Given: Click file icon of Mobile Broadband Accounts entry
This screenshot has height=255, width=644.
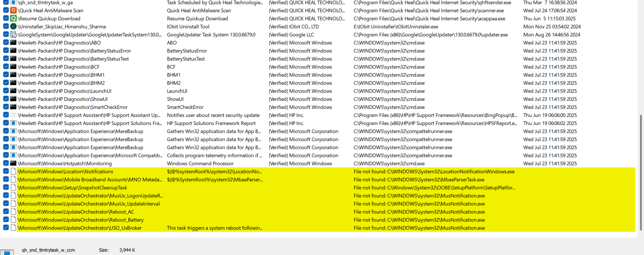Looking at the screenshot, I should (13, 179).
